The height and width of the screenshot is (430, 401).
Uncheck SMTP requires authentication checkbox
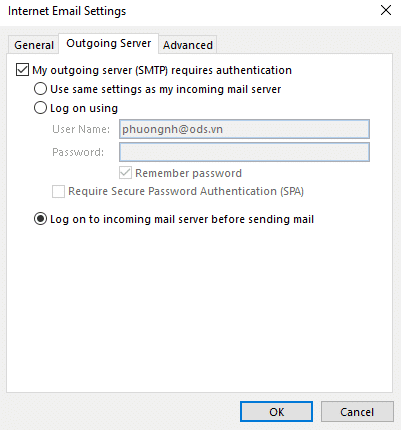click(22, 70)
